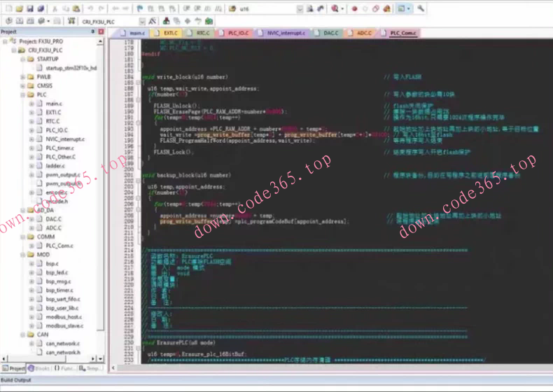Collapse the PLC folder in project tree
Image resolution: width=553 pixels, height=392 pixels.
tap(22, 94)
